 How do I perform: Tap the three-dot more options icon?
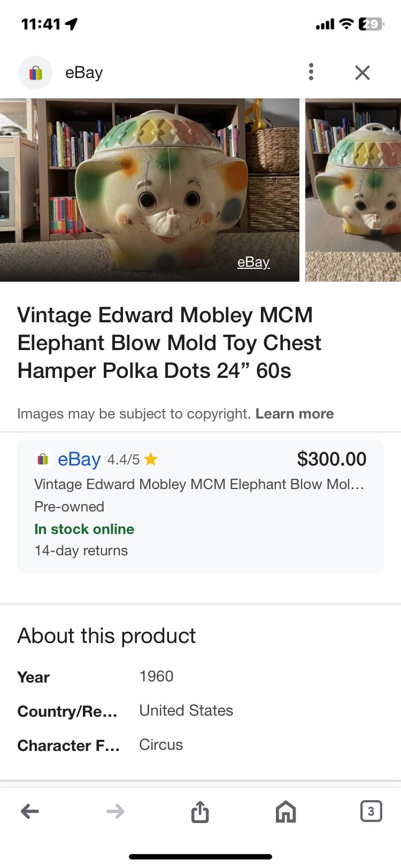(x=311, y=72)
